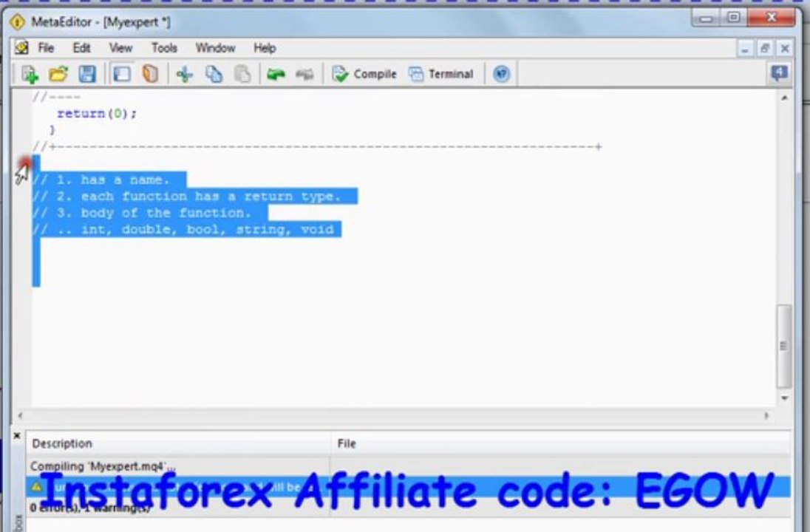The height and width of the screenshot is (532, 810).
Task: Click the editor vertical scrollbar thumb
Action: coord(783,346)
